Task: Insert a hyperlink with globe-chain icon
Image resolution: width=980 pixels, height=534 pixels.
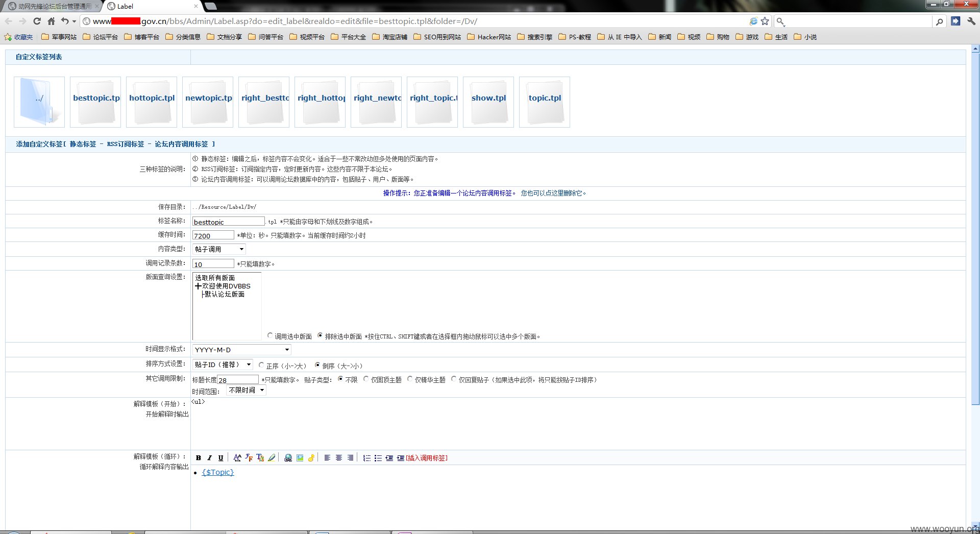Action: click(x=288, y=458)
